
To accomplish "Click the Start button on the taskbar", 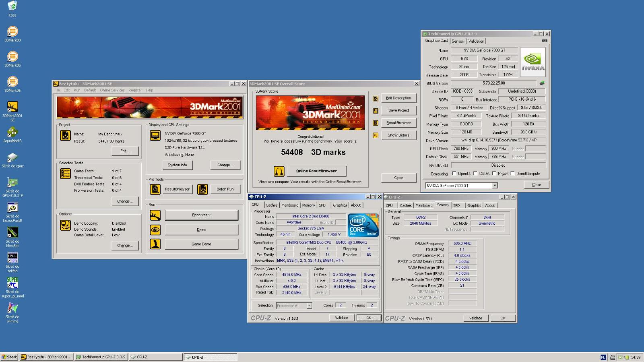I will point(9,357).
